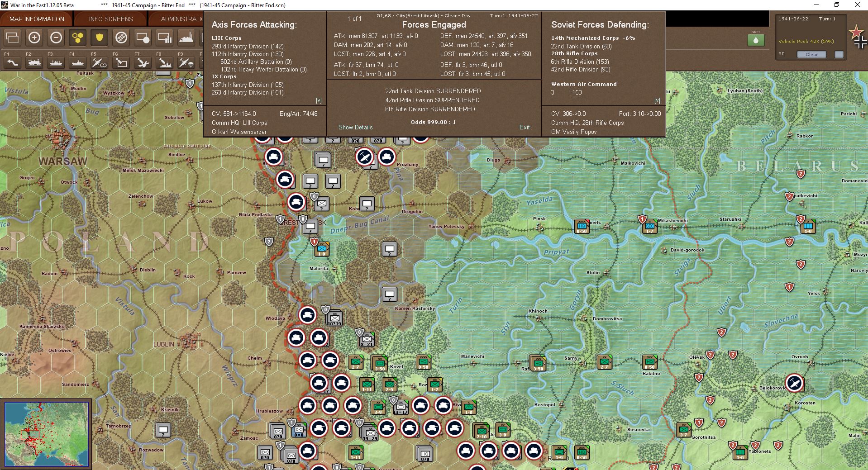Select F6 bomb unit mode icon

(121, 62)
